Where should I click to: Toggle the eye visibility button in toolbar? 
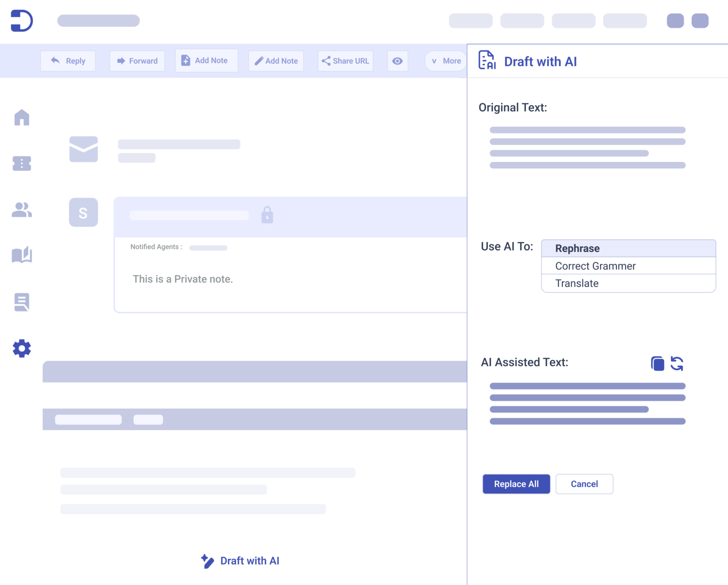click(x=397, y=61)
